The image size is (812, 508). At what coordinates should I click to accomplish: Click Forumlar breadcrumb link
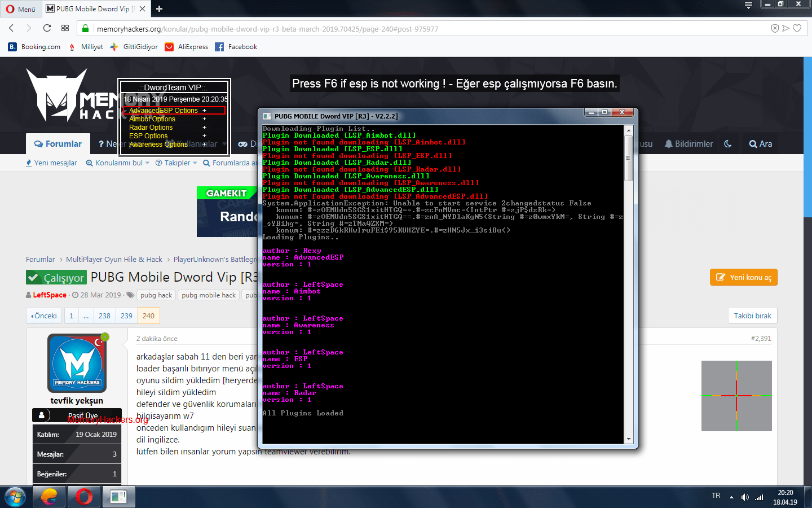(x=40, y=260)
